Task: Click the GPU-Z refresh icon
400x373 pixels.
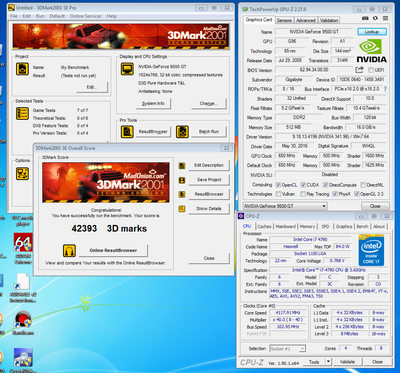Action: coord(375,18)
